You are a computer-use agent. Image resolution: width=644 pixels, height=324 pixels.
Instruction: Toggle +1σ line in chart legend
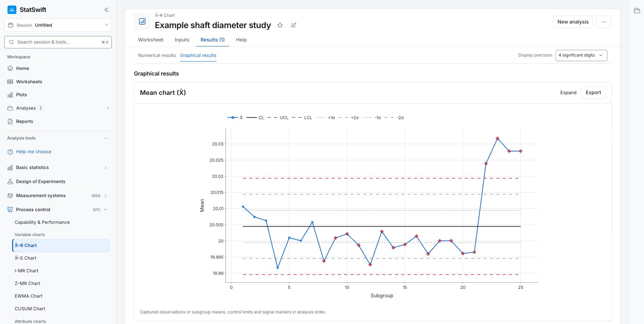[x=325, y=118]
